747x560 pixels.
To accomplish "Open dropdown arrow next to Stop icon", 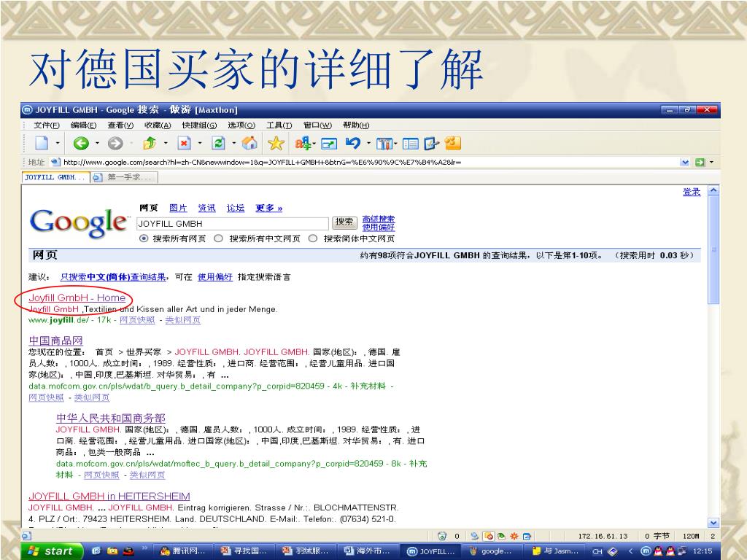I will coord(200,143).
